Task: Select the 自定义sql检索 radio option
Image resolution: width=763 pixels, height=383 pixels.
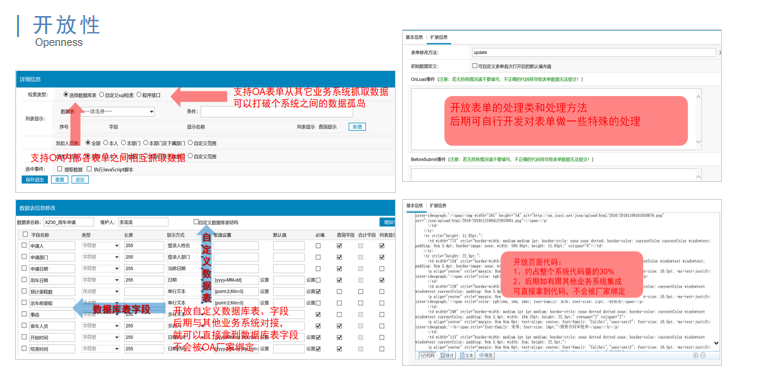Action: coord(102,95)
